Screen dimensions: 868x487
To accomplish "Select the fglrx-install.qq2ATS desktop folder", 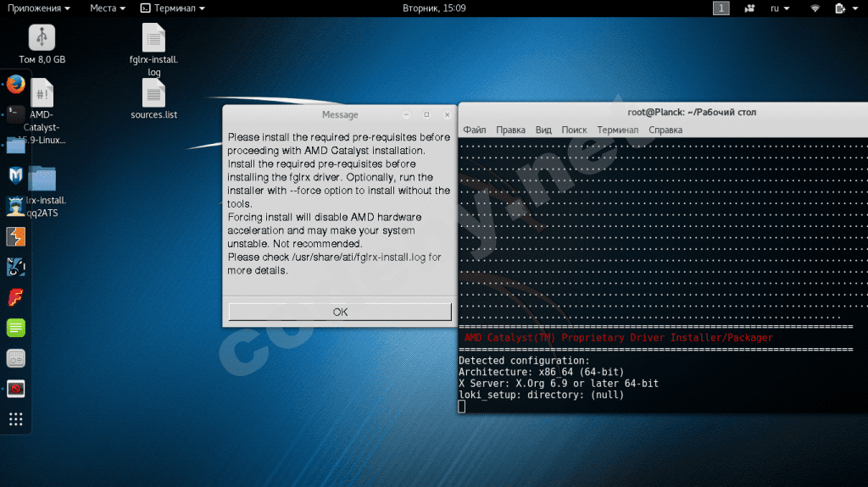I will [x=44, y=191].
